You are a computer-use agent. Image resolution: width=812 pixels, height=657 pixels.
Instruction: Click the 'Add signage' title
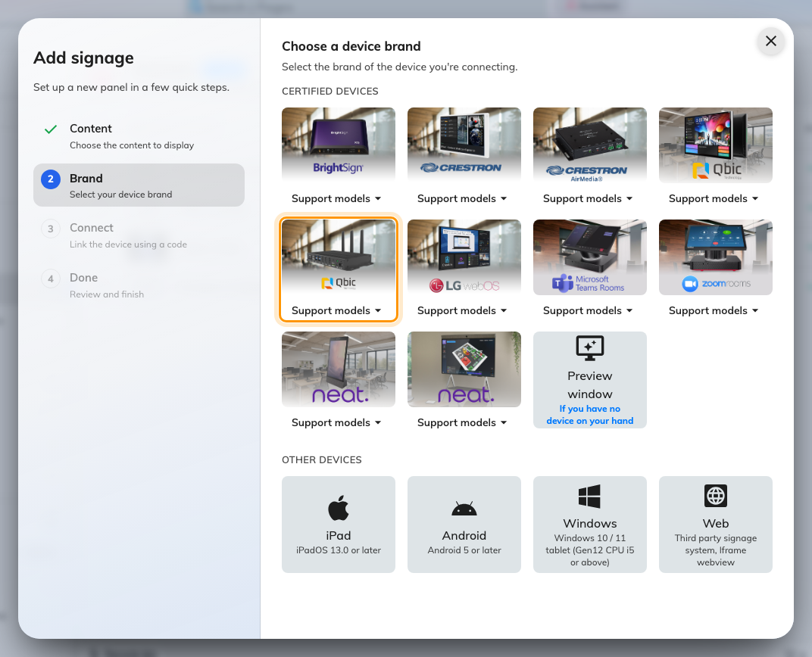tap(84, 58)
